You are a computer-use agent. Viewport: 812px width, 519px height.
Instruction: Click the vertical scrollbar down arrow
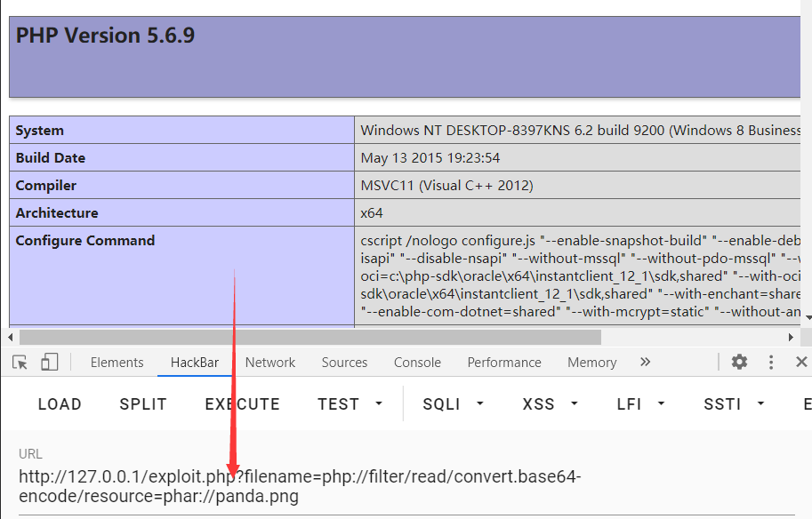pos(808,318)
